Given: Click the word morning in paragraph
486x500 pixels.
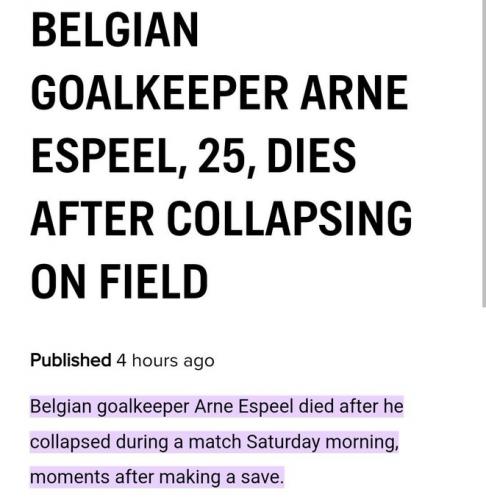Looking at the screenshot, I should coord(362,442).
